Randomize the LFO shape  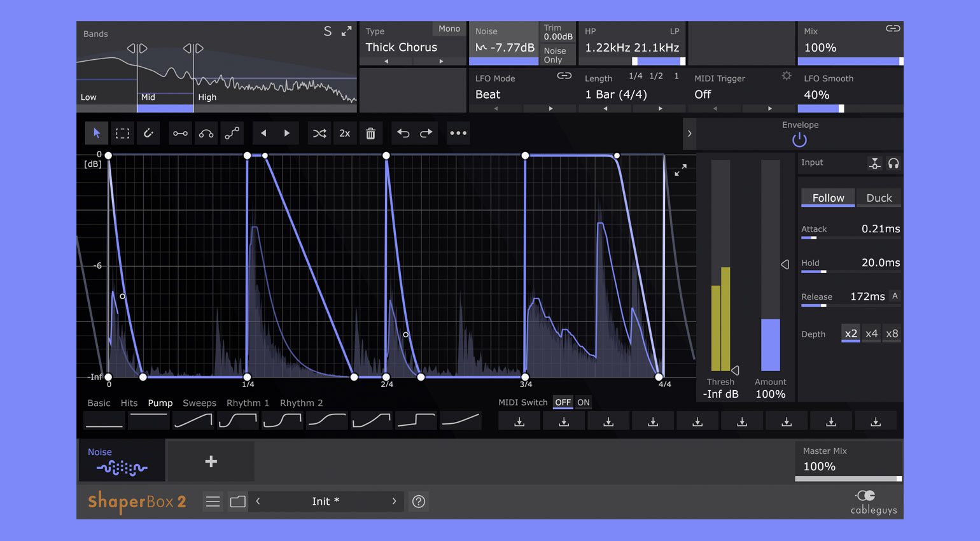click(x=319, y=133)
